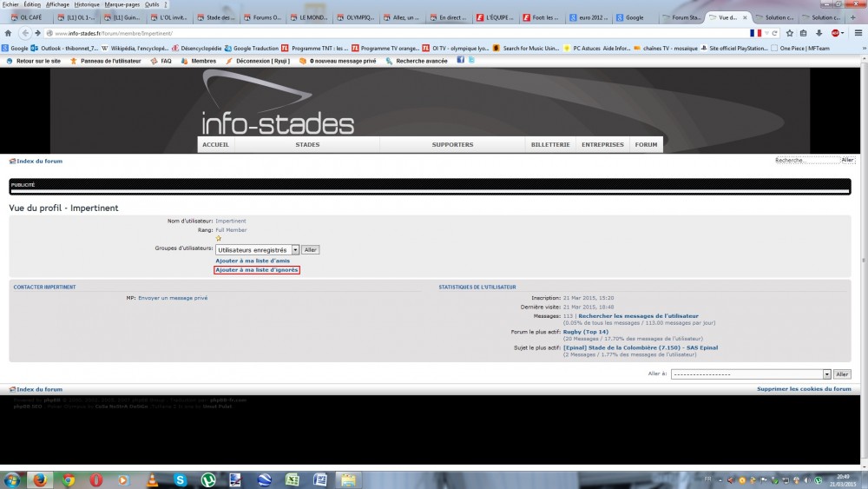868x489 pixels.
Task: Bookmark this page with the star icon
Action: point(789,33)
